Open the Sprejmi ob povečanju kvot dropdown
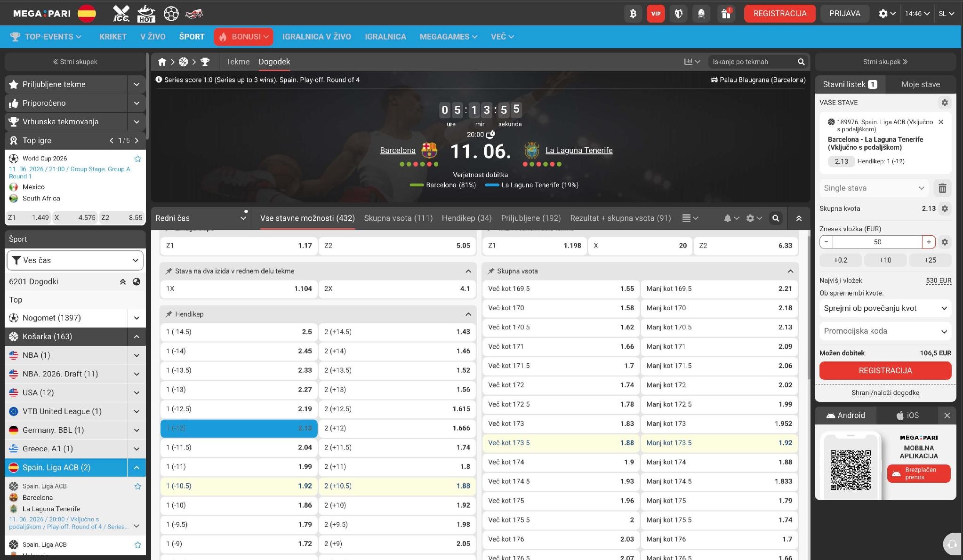The image size is (963, 560). click(885, 308)
